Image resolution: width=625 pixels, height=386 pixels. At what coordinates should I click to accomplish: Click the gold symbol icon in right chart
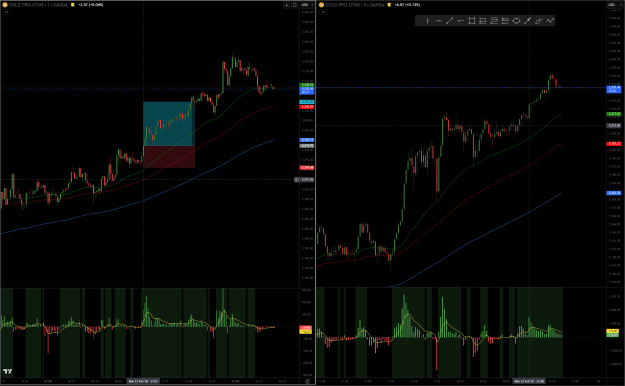coord(321,5)
